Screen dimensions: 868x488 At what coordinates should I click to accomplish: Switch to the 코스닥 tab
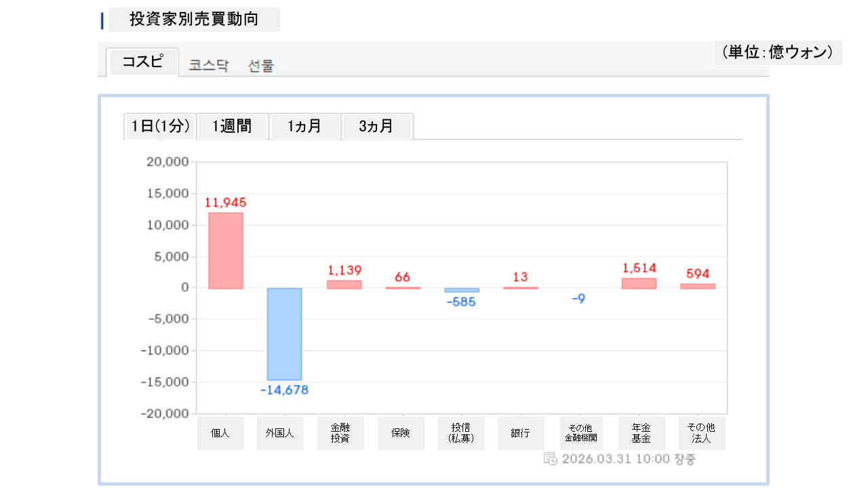[x=209, y=66]
